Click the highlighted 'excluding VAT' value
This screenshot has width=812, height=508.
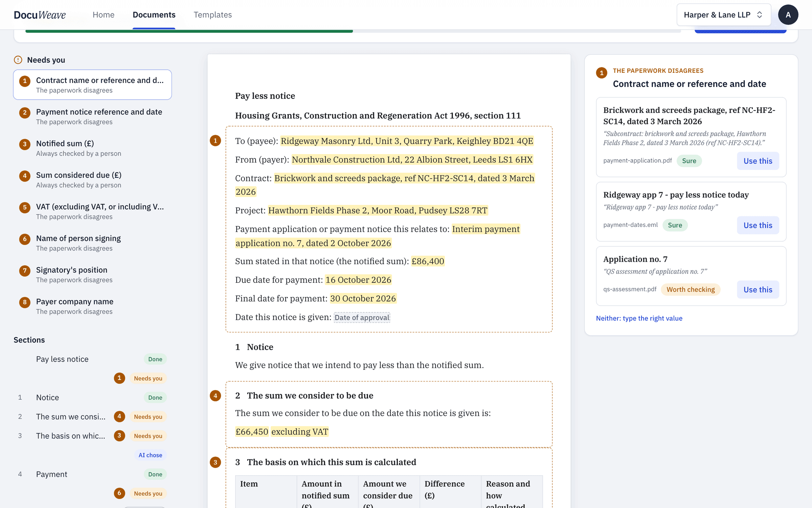299,431
